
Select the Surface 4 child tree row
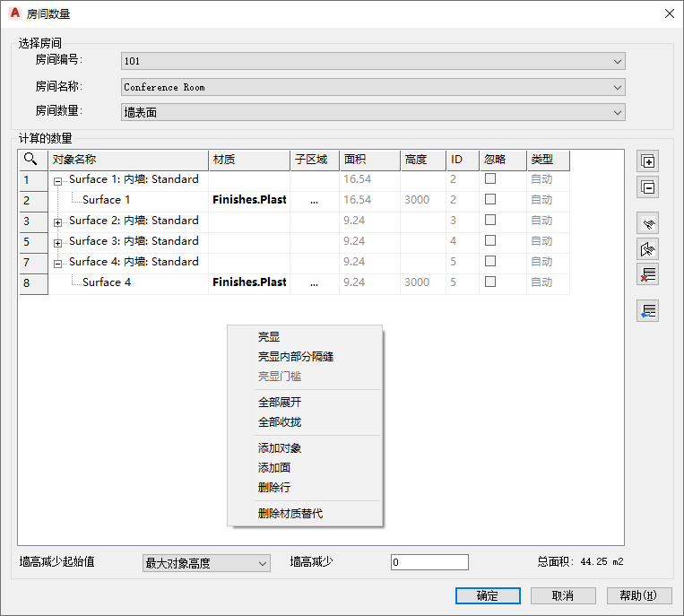tap(107, 282)
